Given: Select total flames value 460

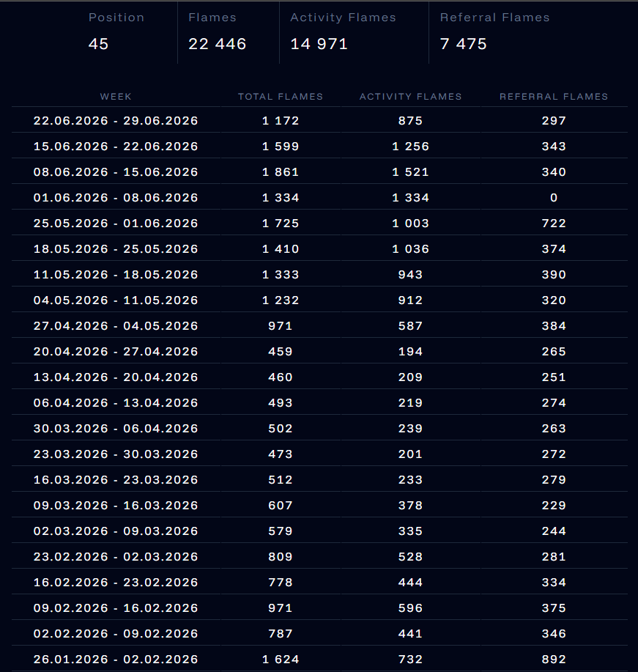Looking at the screenshot, I should coord(281,377).
